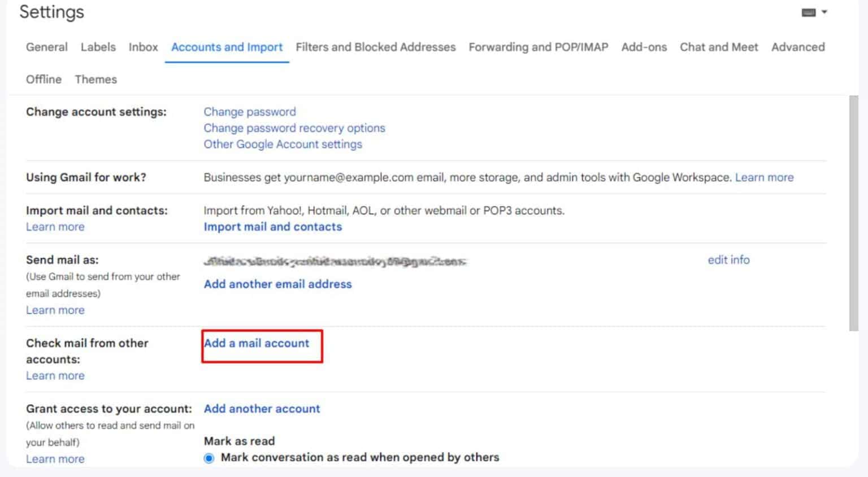Click edit info next to Send mail as

[728, 260]
